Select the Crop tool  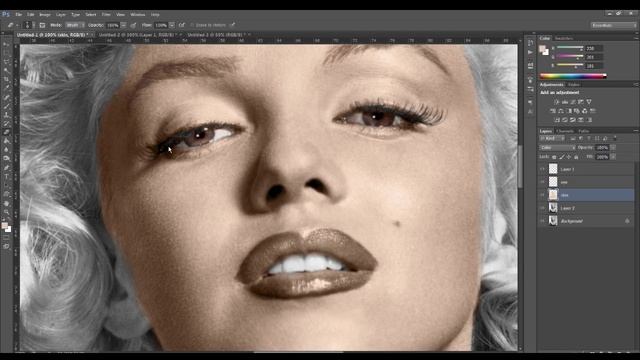pos(6,80)
